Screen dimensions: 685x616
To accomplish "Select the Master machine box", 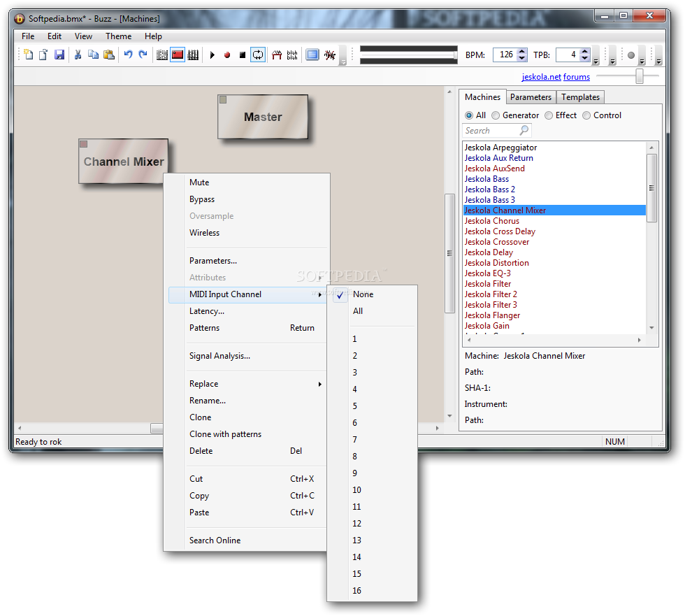I will pos(263,117).
